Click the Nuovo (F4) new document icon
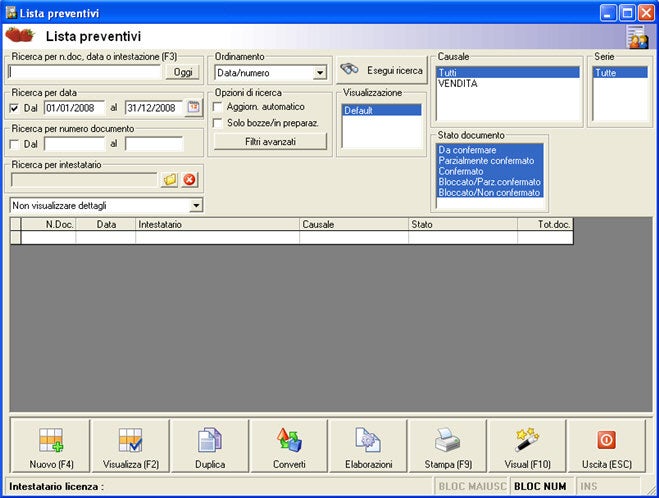The width and height of the screenshot is (659, 498). [51, 440]
